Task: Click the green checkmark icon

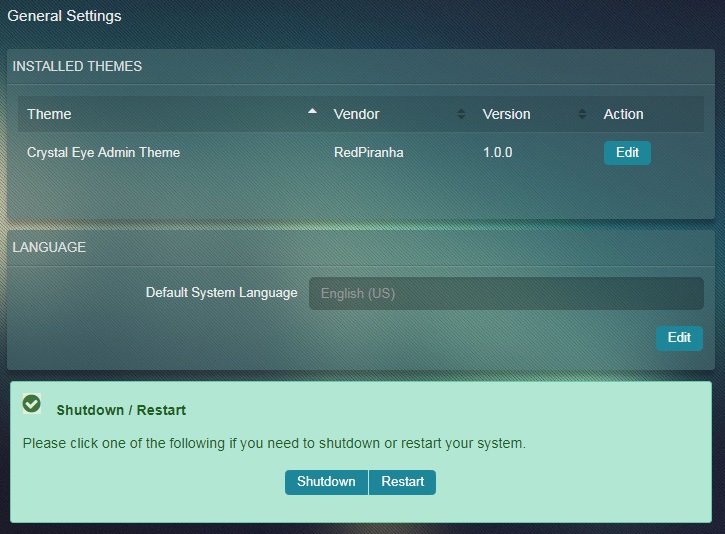Action: click(x=32, y=404)
